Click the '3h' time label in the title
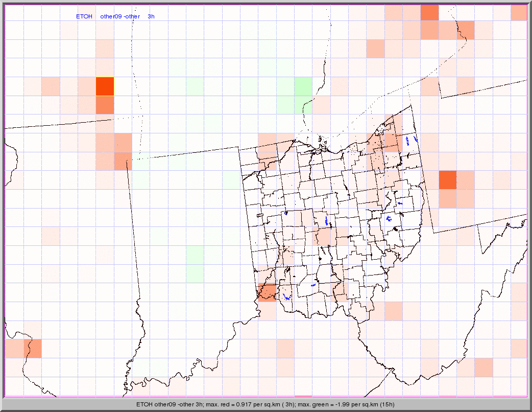The height and width of the screenshot is (412, 532). [x=151, y=16]
